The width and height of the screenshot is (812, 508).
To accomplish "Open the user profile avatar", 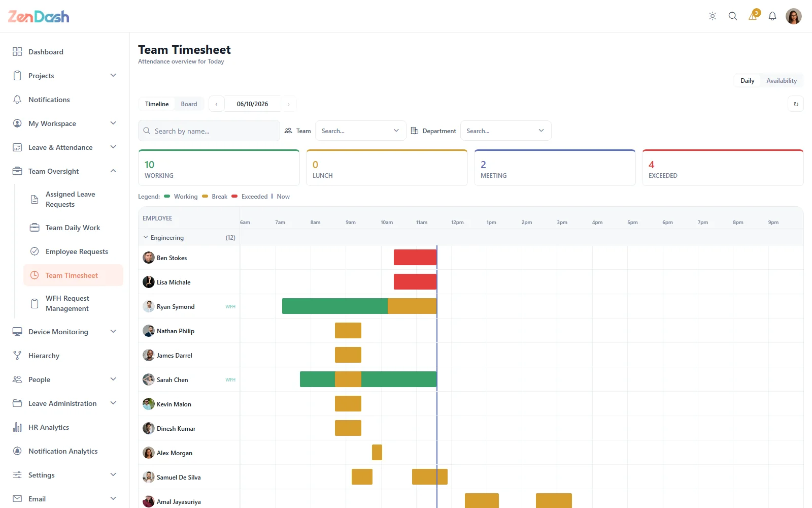I will point(794,16).
